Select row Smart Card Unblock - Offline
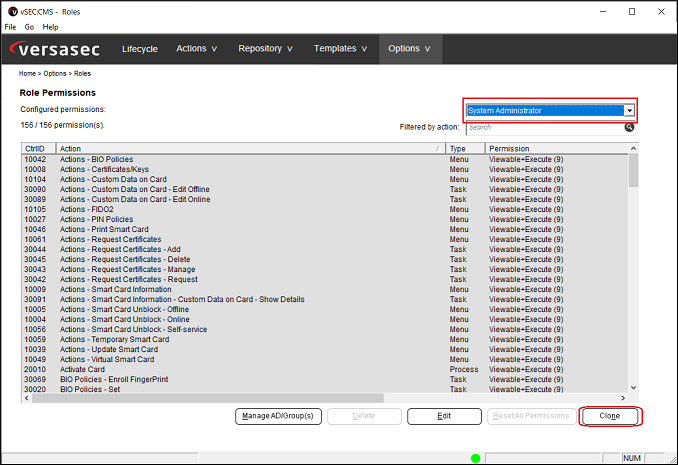This screenshot has width=678, height=465. (x=325, y=309)
